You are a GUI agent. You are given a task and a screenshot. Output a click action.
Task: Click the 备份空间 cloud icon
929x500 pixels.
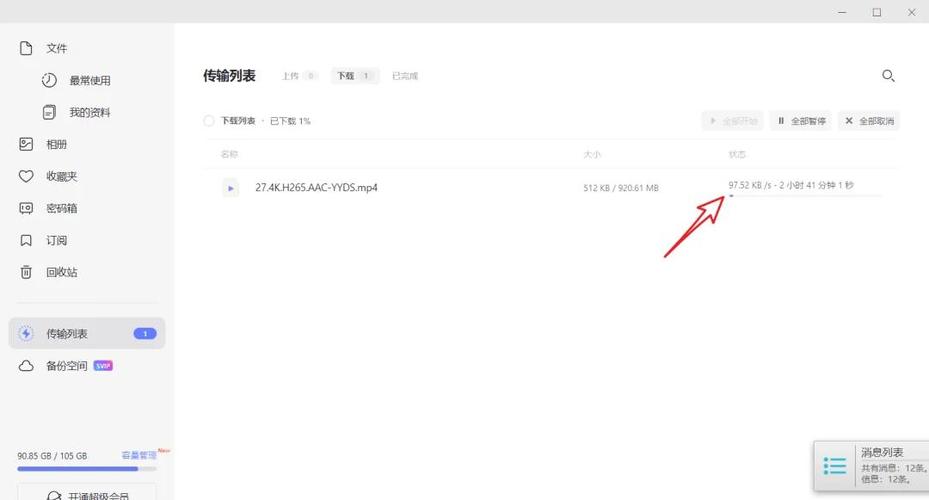coord(27,366)
